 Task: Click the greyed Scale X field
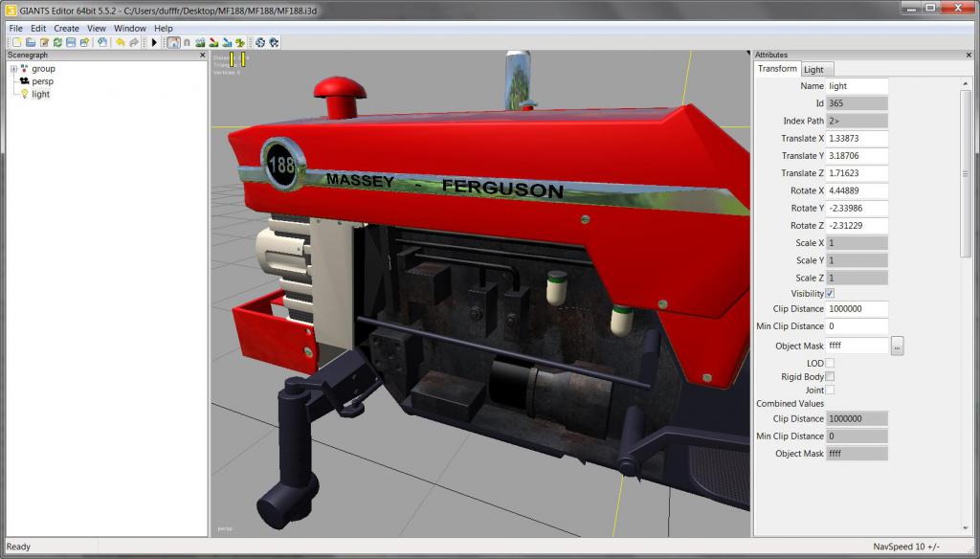pyautogui.click(x=857, y=243)
